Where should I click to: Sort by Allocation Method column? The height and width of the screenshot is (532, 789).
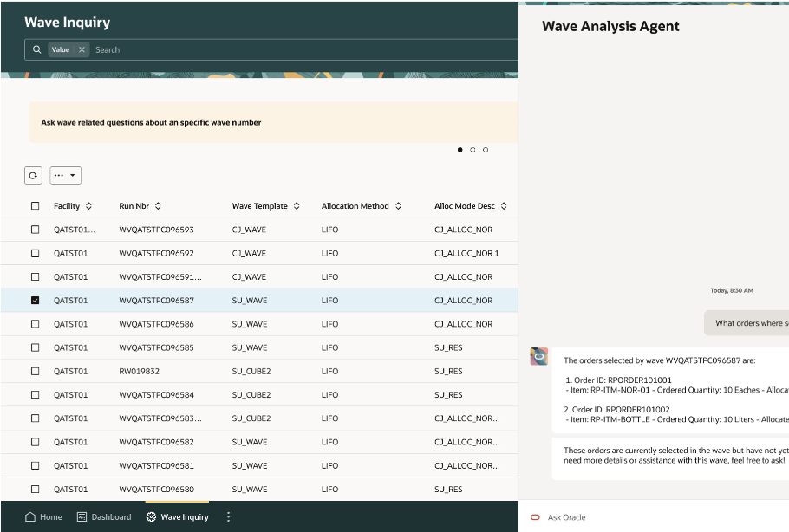(x=398, y=206)
